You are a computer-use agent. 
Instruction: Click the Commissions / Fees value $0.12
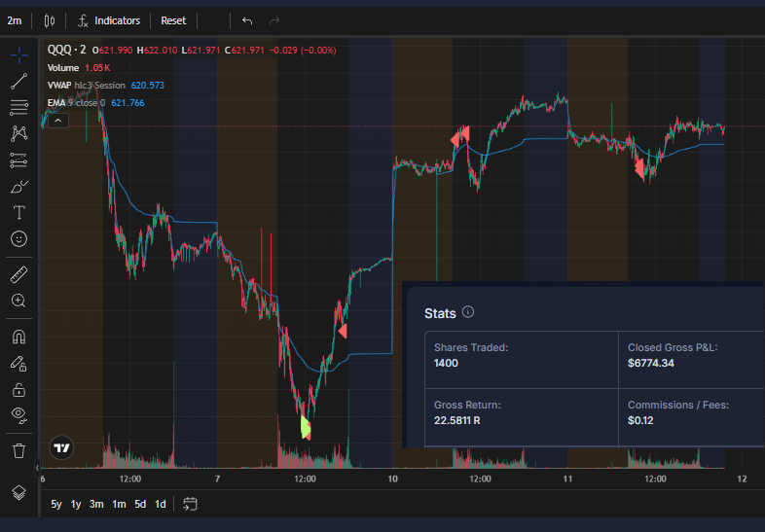coord(640,420)
